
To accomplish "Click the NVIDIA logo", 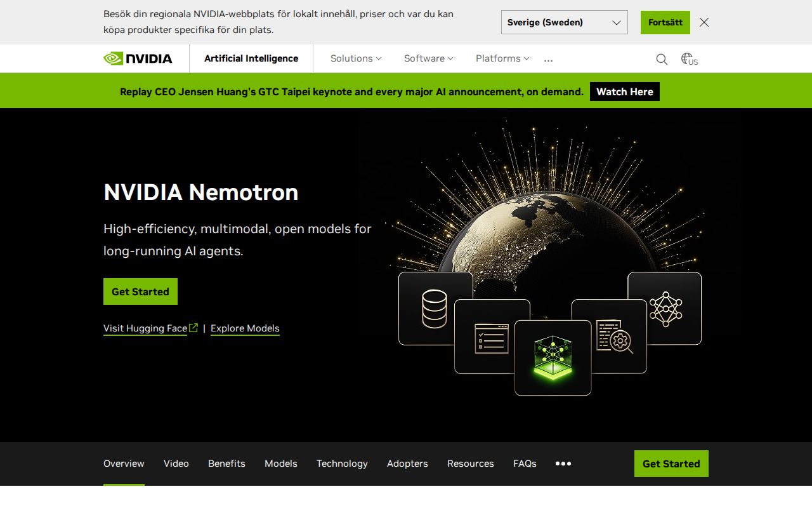I will [138, 58].
